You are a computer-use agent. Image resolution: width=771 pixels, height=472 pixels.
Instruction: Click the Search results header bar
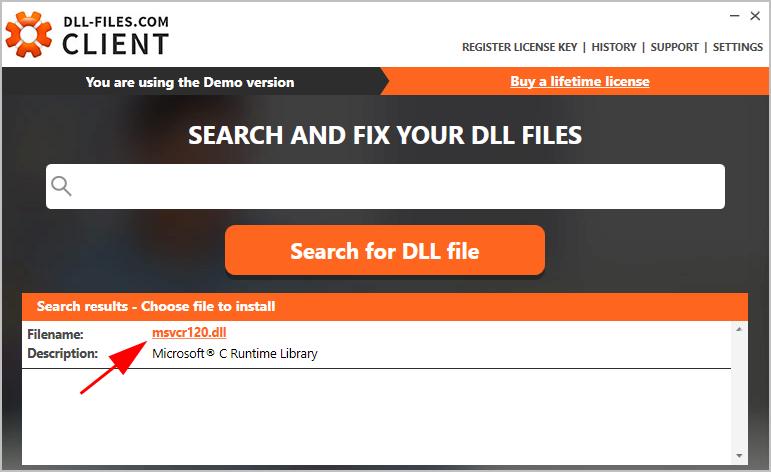coord(385,307)
